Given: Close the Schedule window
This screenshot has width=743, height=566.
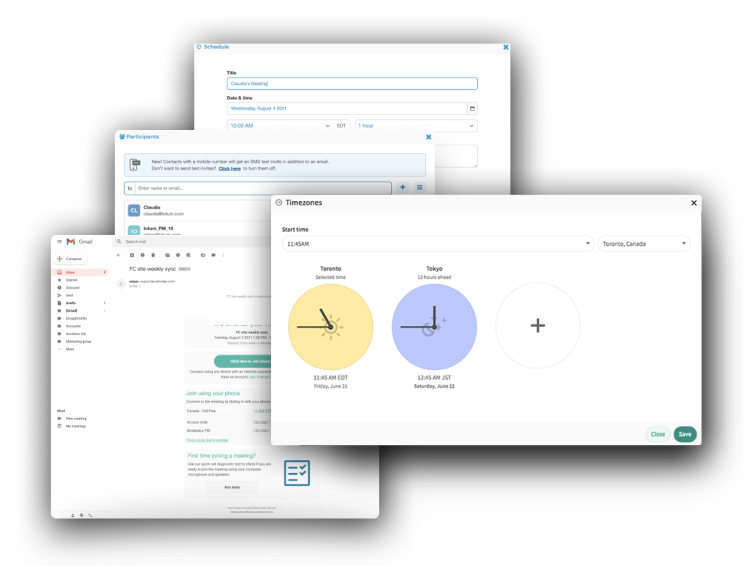Looking at the screenshot, I should pyautogui.click(x=506, y=47).
